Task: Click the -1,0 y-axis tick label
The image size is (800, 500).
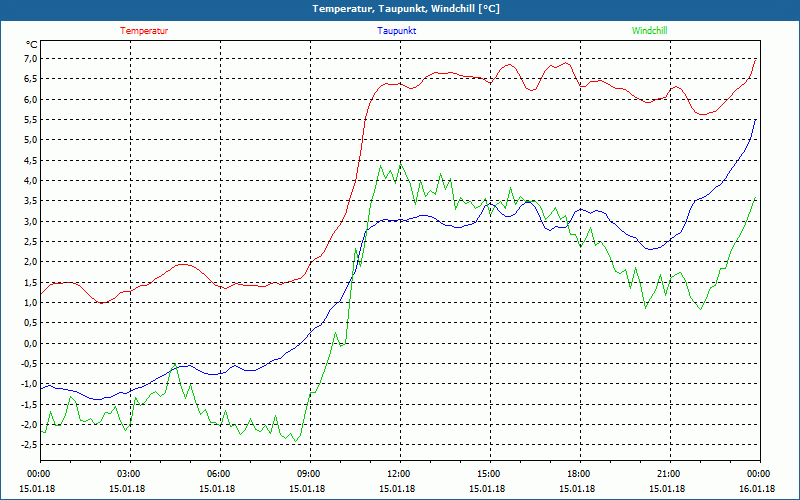Action: 27,384
